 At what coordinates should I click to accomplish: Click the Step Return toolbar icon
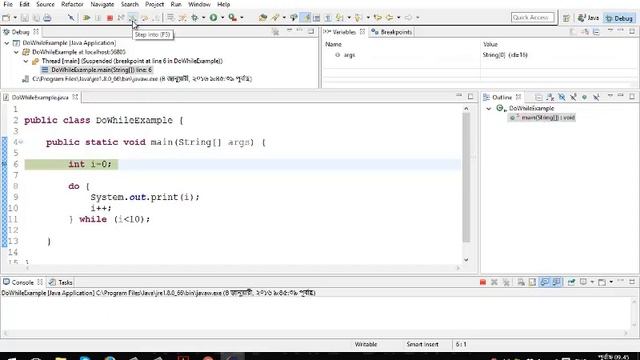[x=156, y=18]
